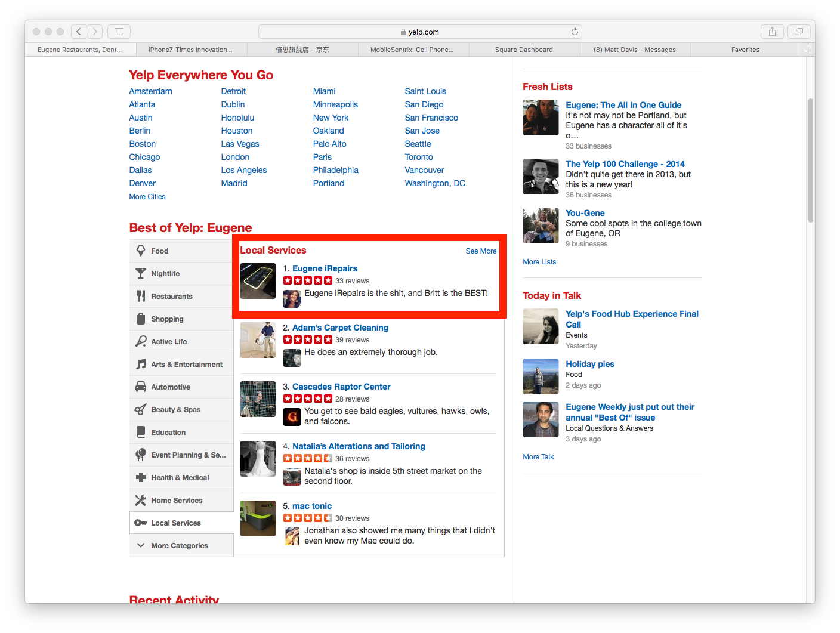The width and height of the screenshot is (840, 633).
Task: Open a new tab with plus button
Action: click(808, 50)
